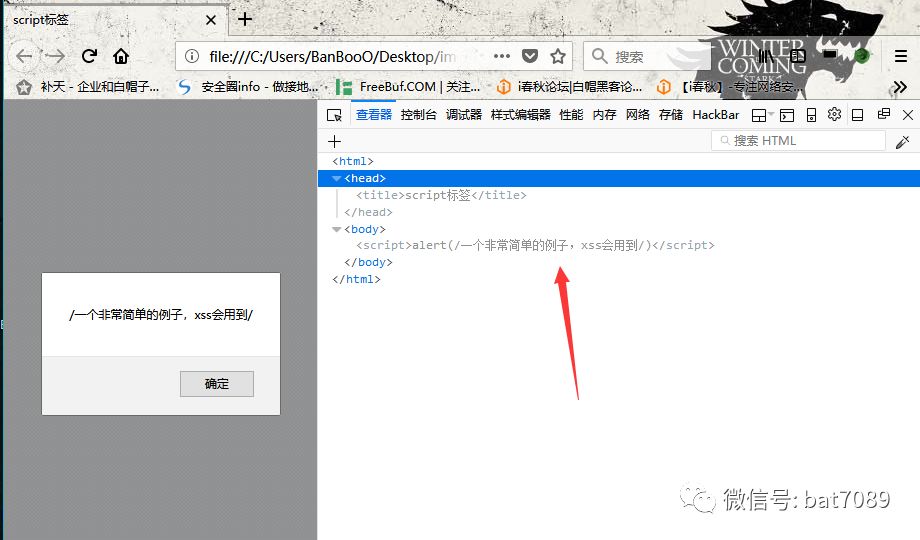Viewport: 920px width, 540px height.
Task: Choose an iframe target in the DevTools toolbar
Action: (x=763, y=115)
